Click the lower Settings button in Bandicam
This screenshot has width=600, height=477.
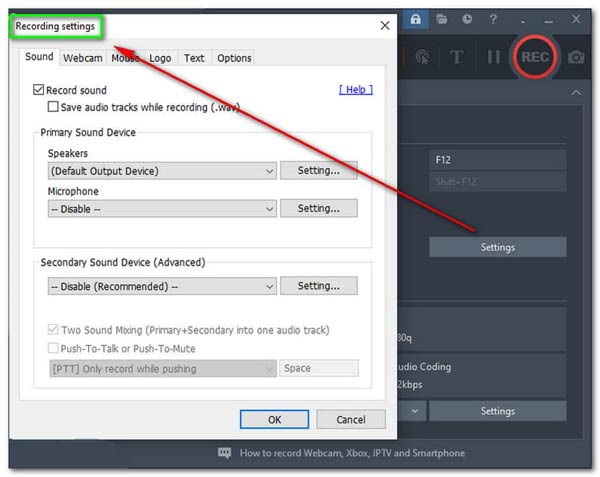(498, 411)
